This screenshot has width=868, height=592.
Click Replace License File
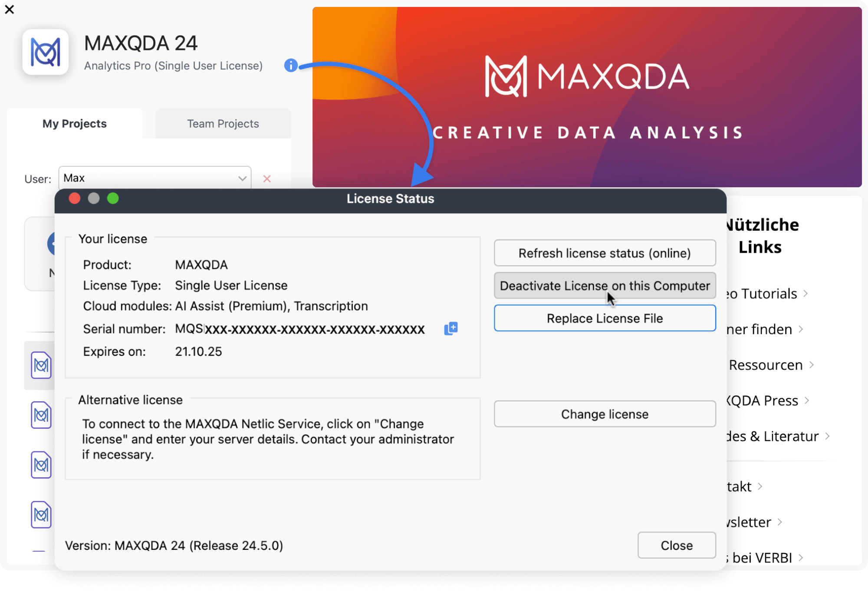(x=605, y=318)
